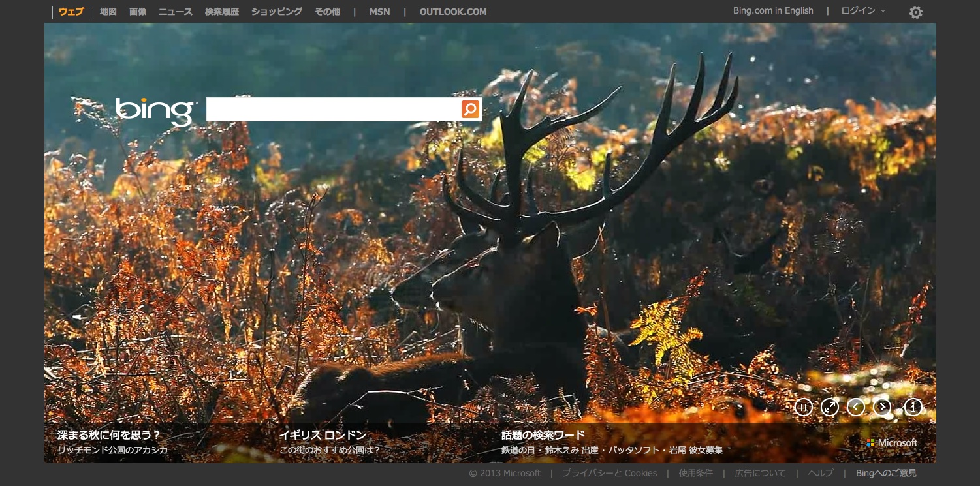Open the その他 menu
980x486 pixels.
(x=327, y=12)
